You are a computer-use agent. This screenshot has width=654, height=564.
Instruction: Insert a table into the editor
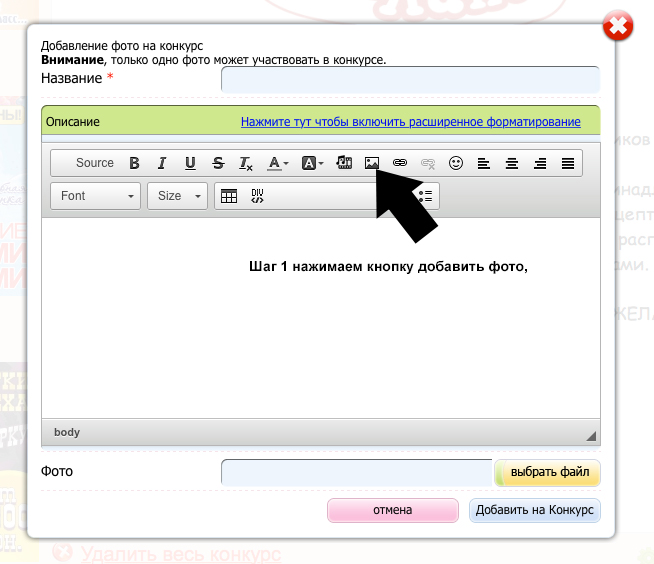229,196
